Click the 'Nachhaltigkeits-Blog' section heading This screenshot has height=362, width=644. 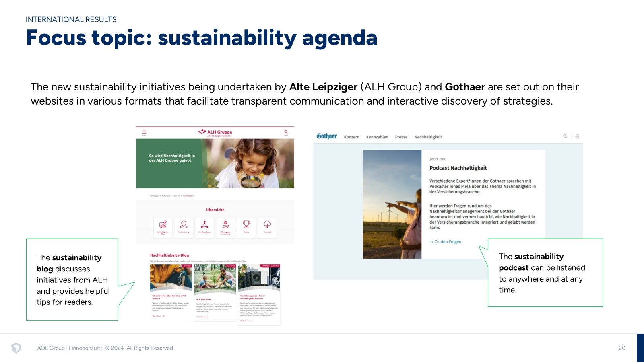(169, 255)
